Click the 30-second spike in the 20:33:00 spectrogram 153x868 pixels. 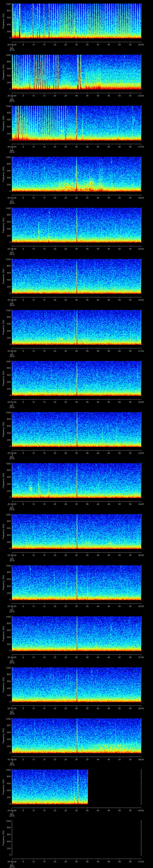[x=77, y=481]
